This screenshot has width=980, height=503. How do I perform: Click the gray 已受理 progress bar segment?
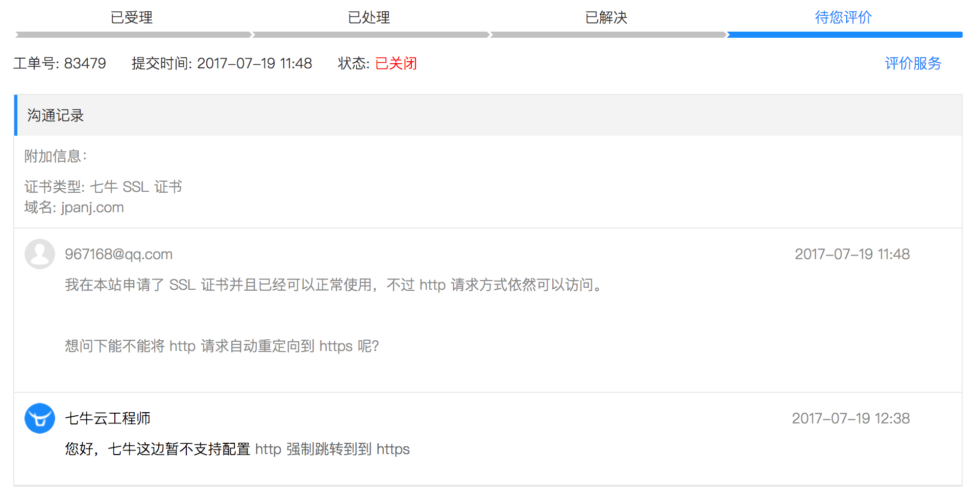point(133,35)
